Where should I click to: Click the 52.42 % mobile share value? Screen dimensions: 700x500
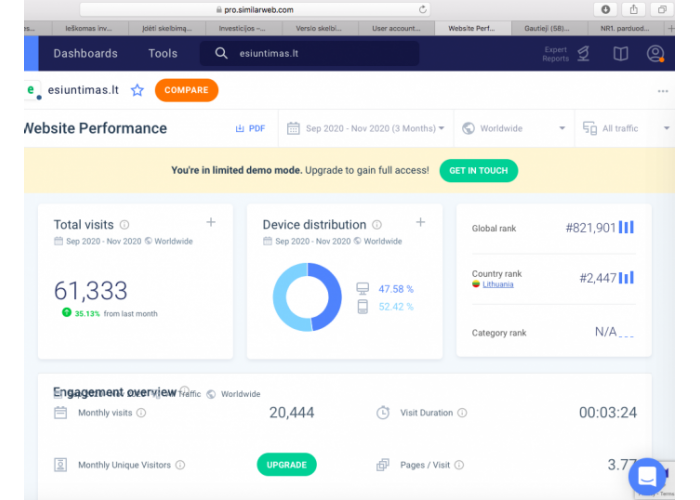coord(396,307)
